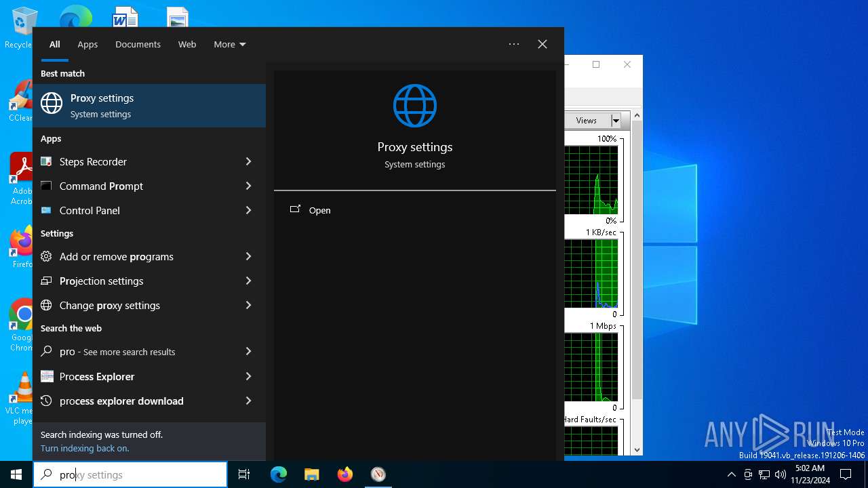Open the More filter dropdown

coord(230,44)
